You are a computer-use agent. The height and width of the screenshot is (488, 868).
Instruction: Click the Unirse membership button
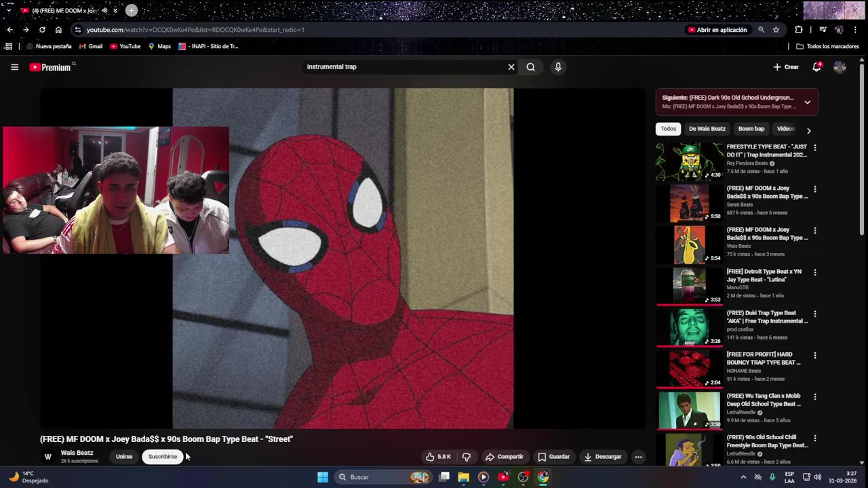click(x=124, y=457)
